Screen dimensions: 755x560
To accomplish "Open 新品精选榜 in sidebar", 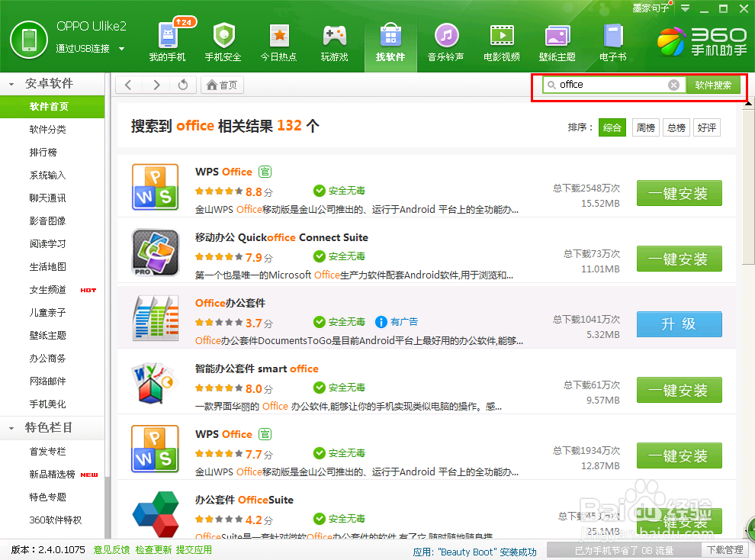I will pyautogui.click(x=52, y=475).
